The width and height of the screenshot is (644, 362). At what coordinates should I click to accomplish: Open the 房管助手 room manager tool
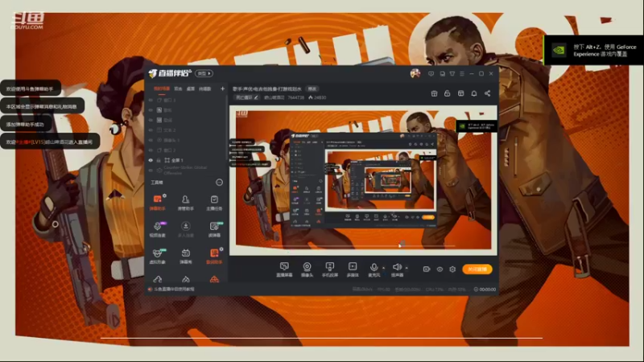186,203
